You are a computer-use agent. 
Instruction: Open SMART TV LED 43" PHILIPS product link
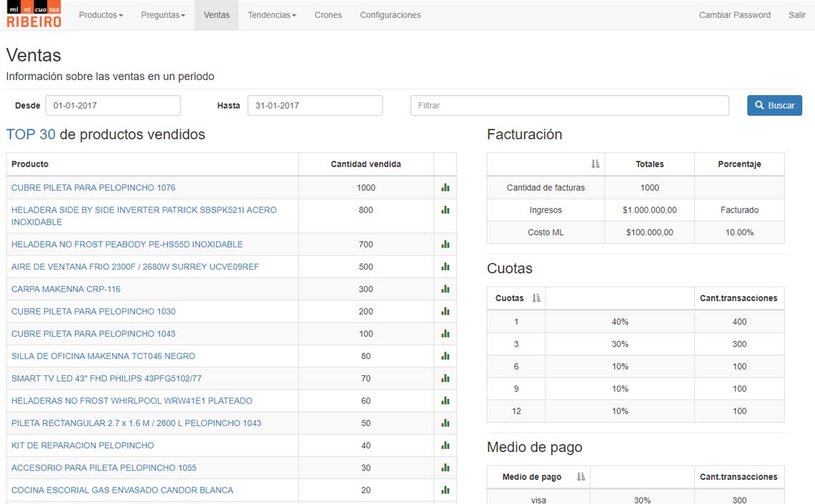coord(107,378)
